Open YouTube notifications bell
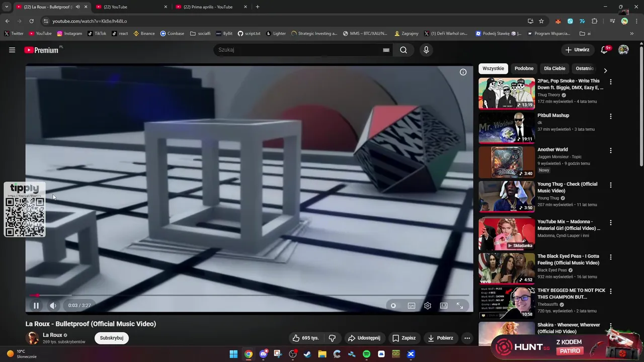Screen dimensions: 644x362 [605, 50]
